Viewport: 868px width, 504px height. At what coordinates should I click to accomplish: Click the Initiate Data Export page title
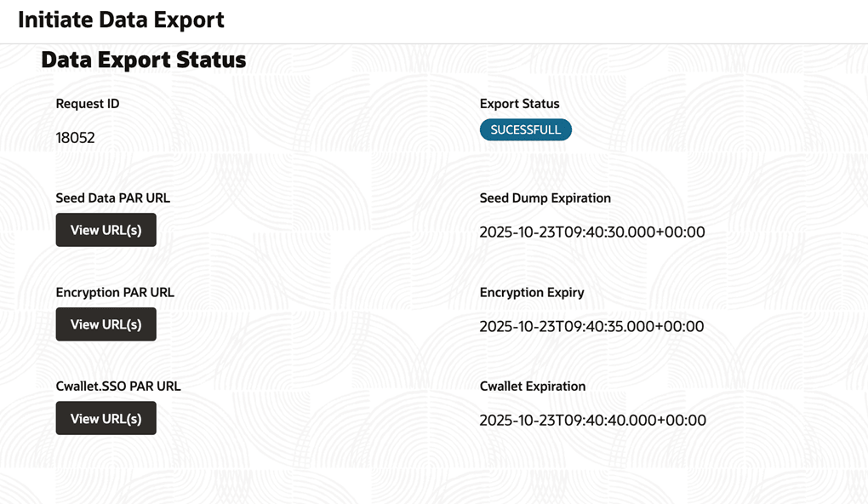pos(121,20)
